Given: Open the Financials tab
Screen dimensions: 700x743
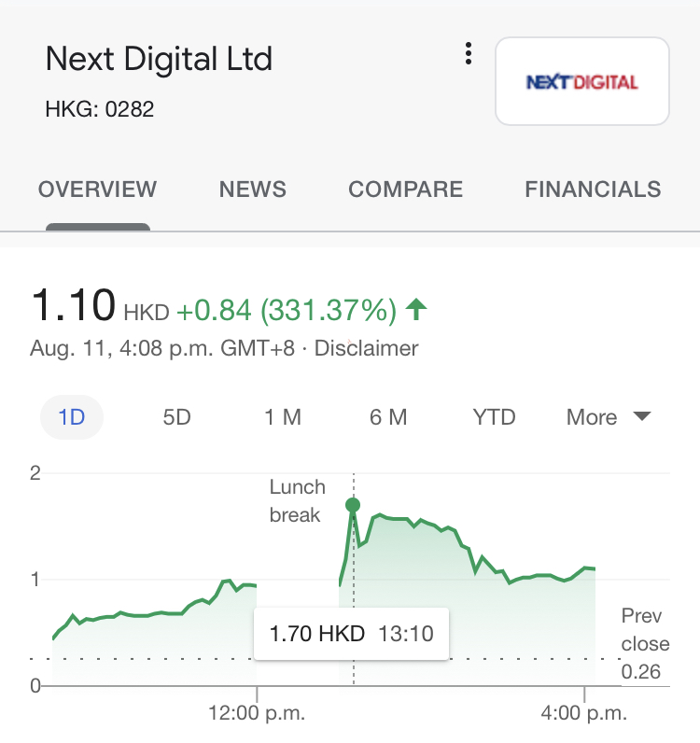Looking at the screenshot, I should tap(593, 189).
